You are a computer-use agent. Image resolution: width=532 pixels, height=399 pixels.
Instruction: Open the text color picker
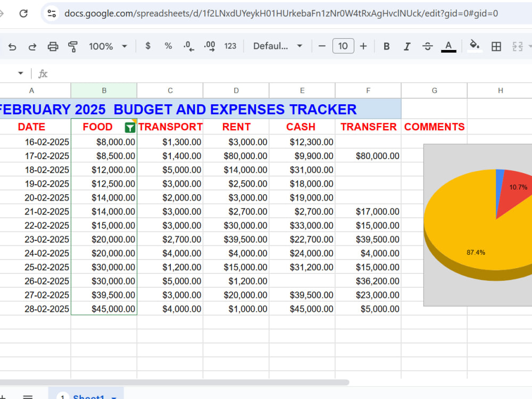(448, 46)
